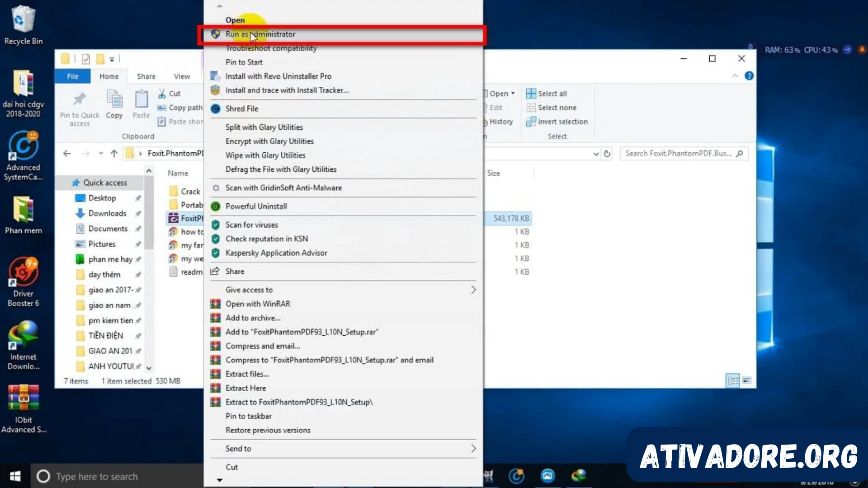This screenshot has width=868, height=488.
Task: Expand Send to submenu arrow
Action: click(x=473, y=448)
